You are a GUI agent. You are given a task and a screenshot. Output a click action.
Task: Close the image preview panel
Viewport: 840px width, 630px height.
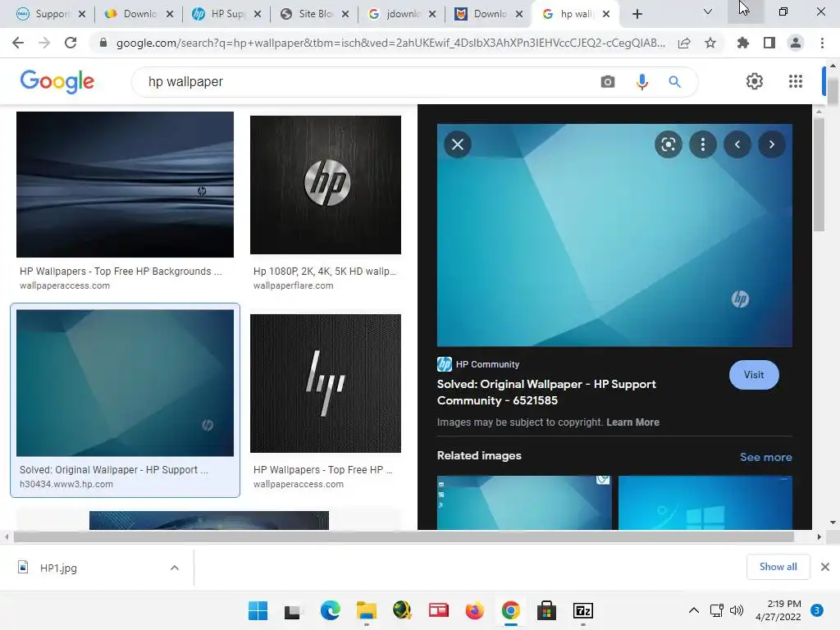[458, 144]
